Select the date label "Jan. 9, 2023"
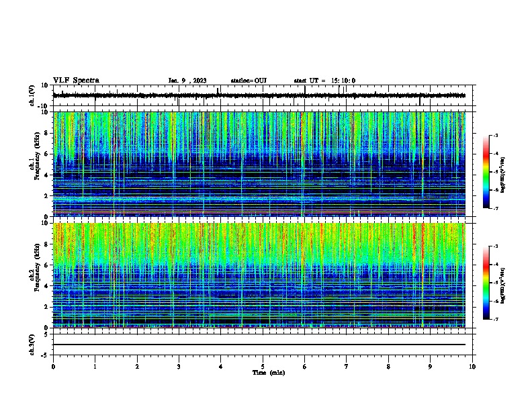 187,81
